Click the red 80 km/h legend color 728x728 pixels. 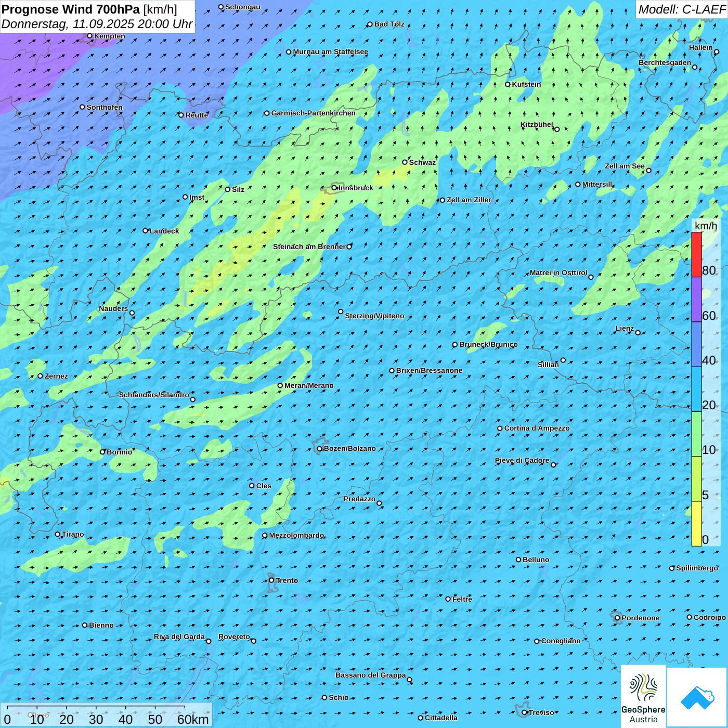696,254
